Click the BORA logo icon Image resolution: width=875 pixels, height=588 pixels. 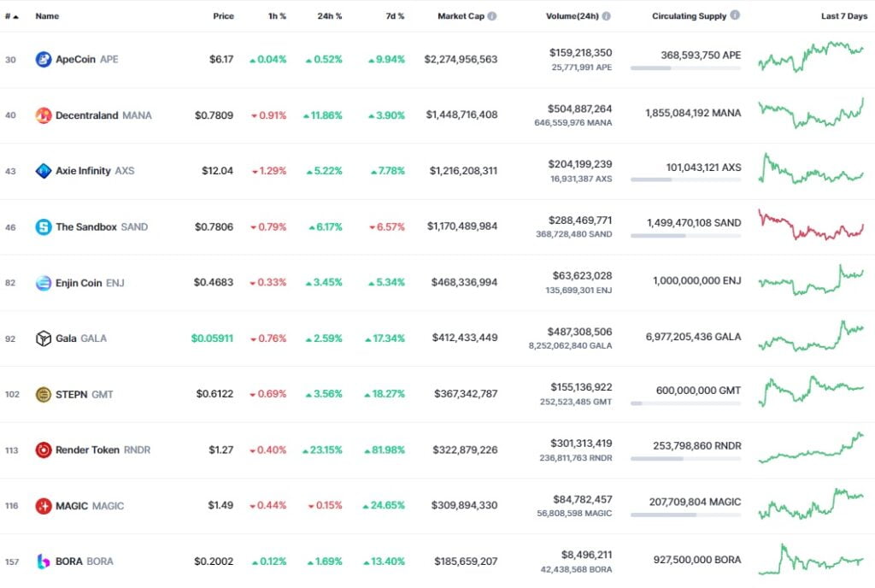pyautogui.click(x=44, y=562)
